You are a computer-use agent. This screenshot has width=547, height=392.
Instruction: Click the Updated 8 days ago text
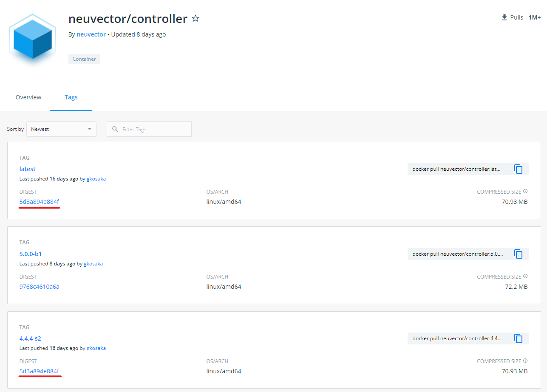click(x=139, y=34)
